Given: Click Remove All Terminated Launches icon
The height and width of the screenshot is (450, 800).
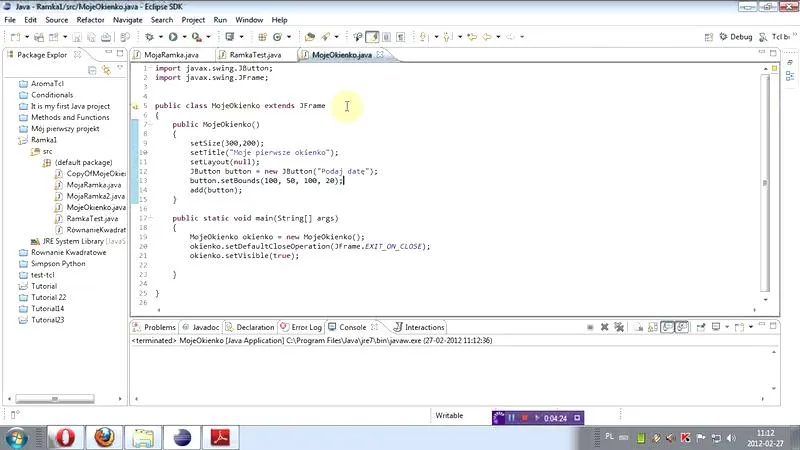Looking at the screenshot, I should 619,327.
